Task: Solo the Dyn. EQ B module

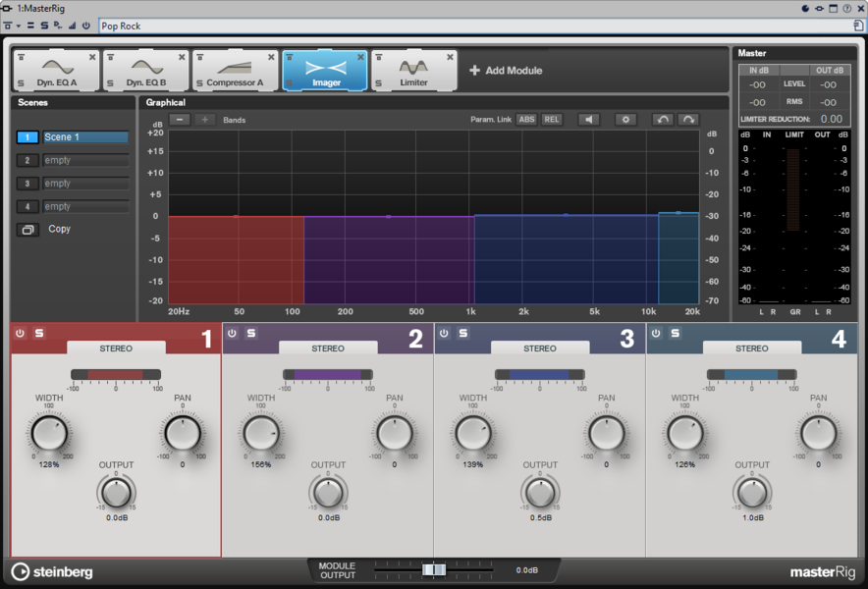Action: [x=111, y=83]
